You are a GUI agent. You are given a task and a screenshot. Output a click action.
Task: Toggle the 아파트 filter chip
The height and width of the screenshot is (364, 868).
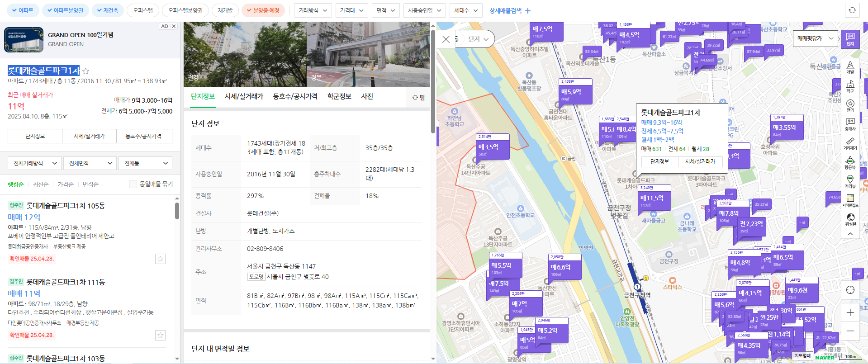[x=23, y=10]
